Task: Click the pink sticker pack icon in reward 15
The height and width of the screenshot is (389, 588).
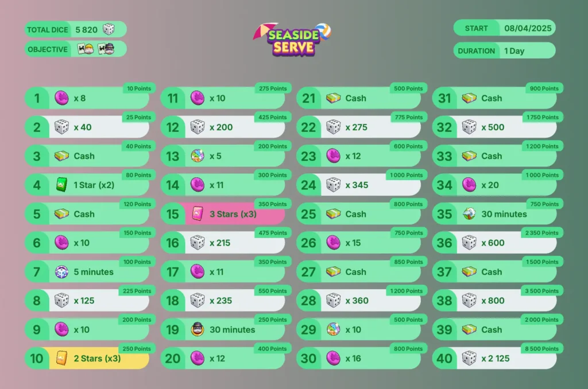Action: tap(198, 213)
